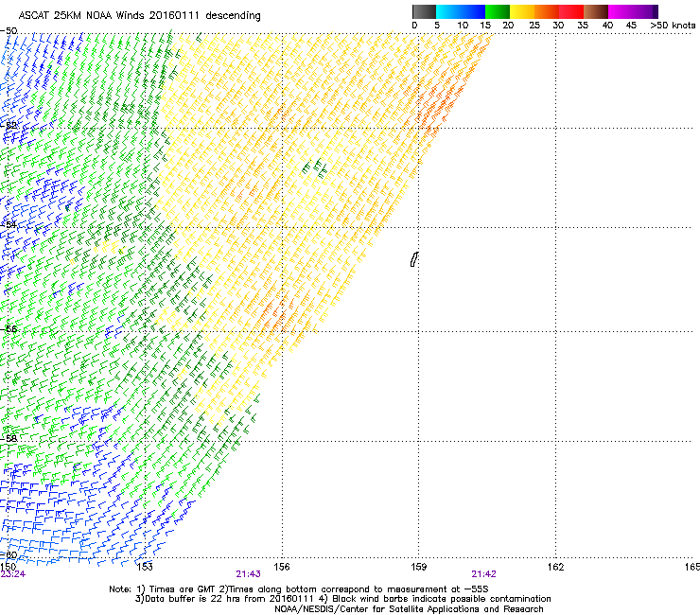Viewport: 700px width, 615px height.
Task: Click the legend label "30"
Action: pyautogui.click(x=558, y=26)
